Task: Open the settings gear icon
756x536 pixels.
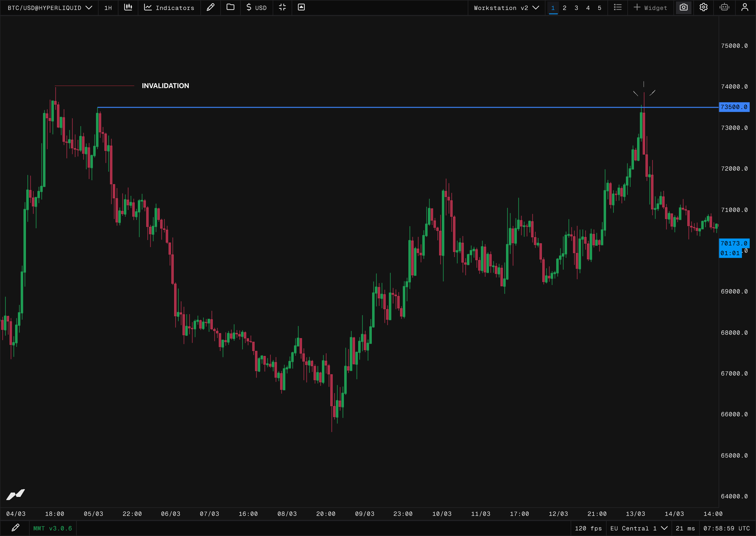Action: click(x=703, y=7)
